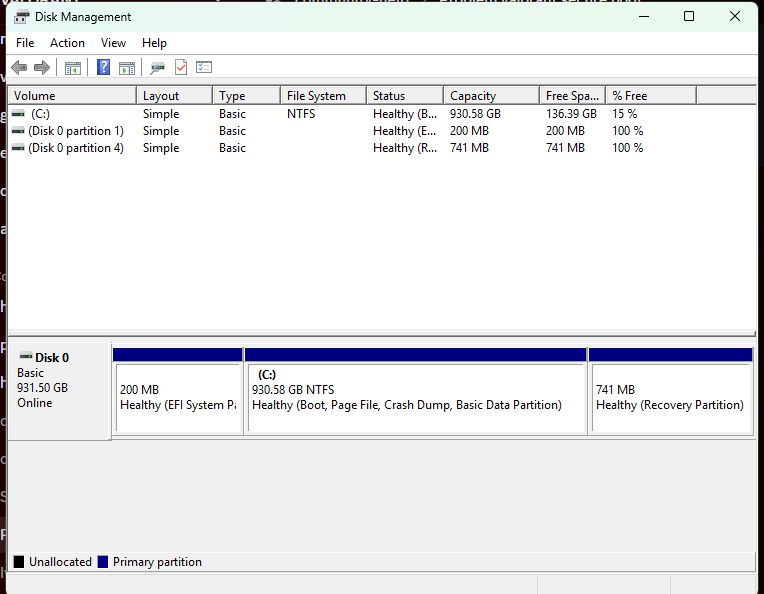Click the Healthy (E... status cell
The image size is (764, 594).
click(405, 131)
